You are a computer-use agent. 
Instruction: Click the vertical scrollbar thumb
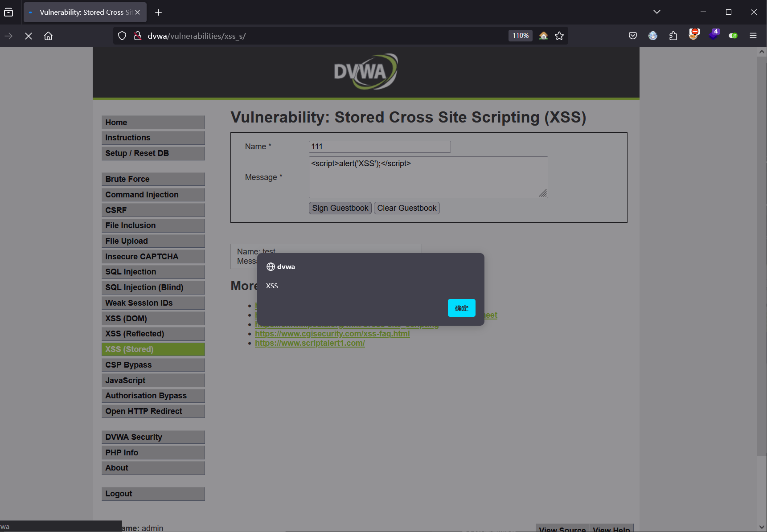762,256
